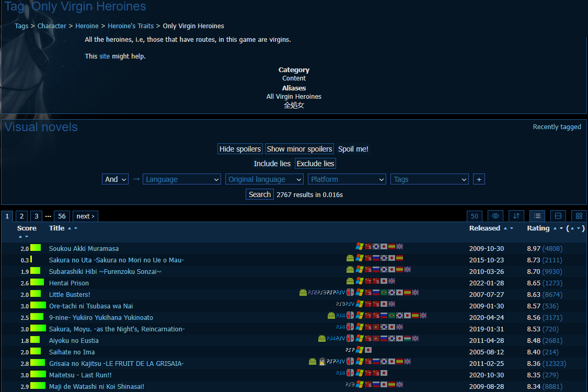Click Brazilian flag in Little Busters! row

tap(384, 292)
